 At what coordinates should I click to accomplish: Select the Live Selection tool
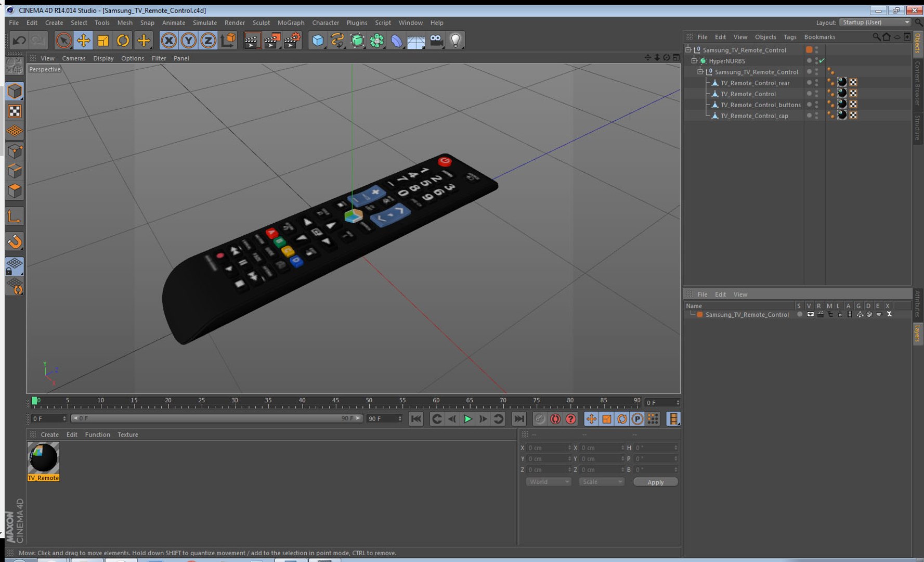63,40
